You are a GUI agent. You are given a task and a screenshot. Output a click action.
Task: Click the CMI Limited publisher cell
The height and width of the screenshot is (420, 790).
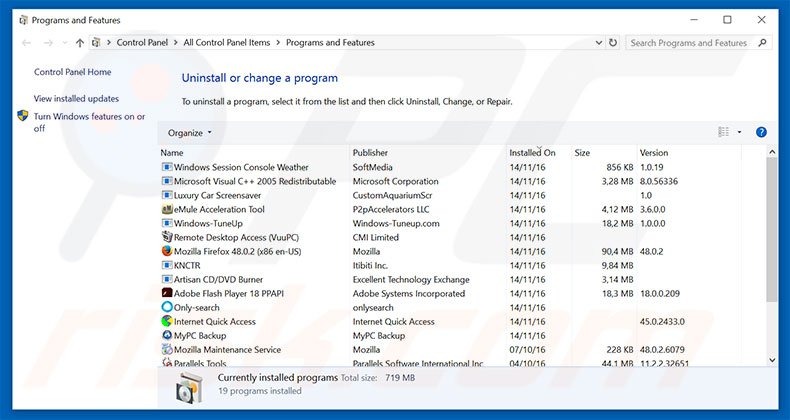click(375, 237)
